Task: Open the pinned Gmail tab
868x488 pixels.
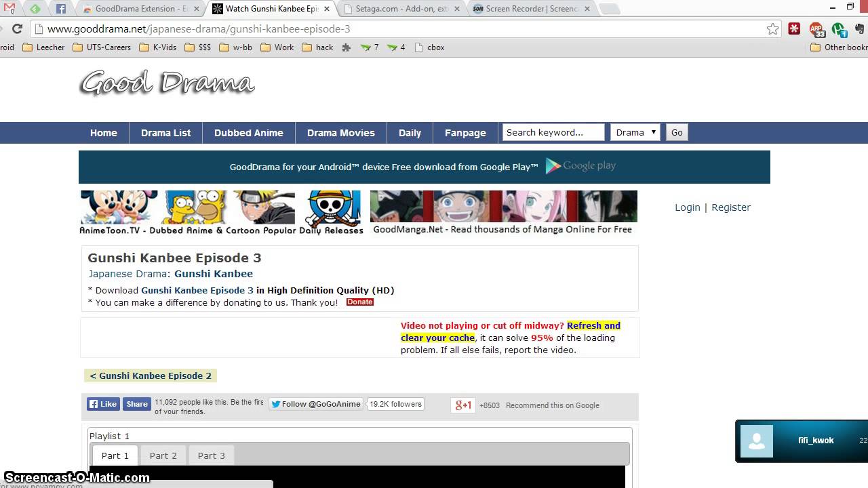Action: [x=9, y=9]
